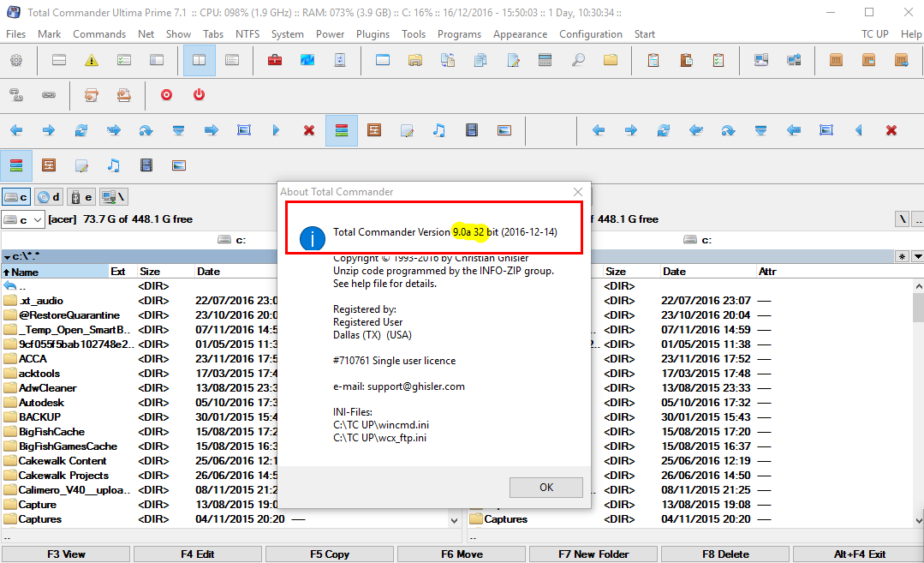Click the blue wallpaper picture toolbar icon
The image size is (924, 563).
307,60
